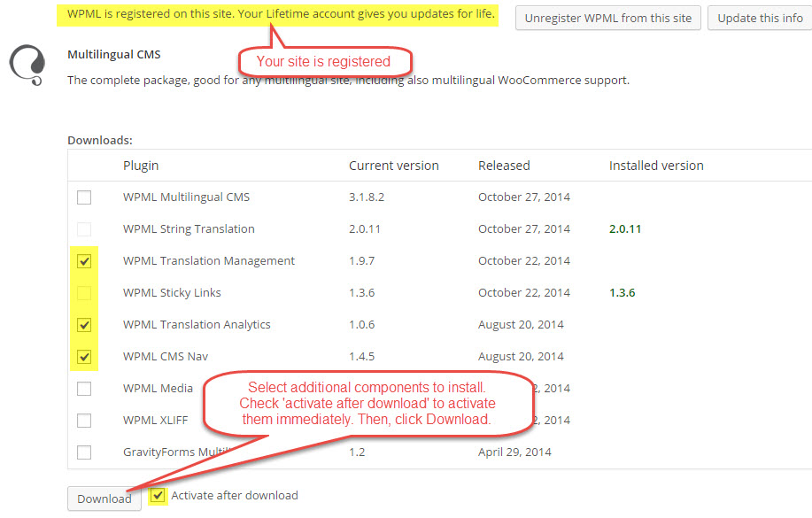Click the version 1.2 value
812x518 pixels.
(357, 452)
